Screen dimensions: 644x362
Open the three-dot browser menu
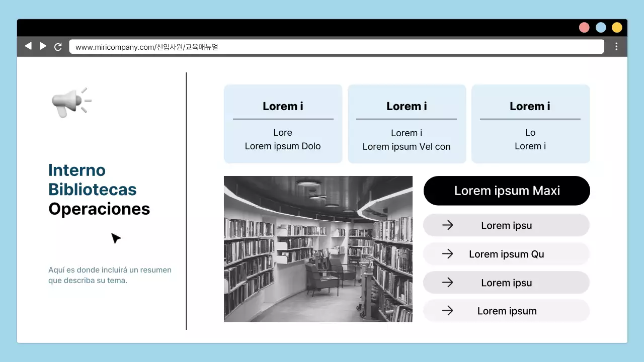(616, 47)
